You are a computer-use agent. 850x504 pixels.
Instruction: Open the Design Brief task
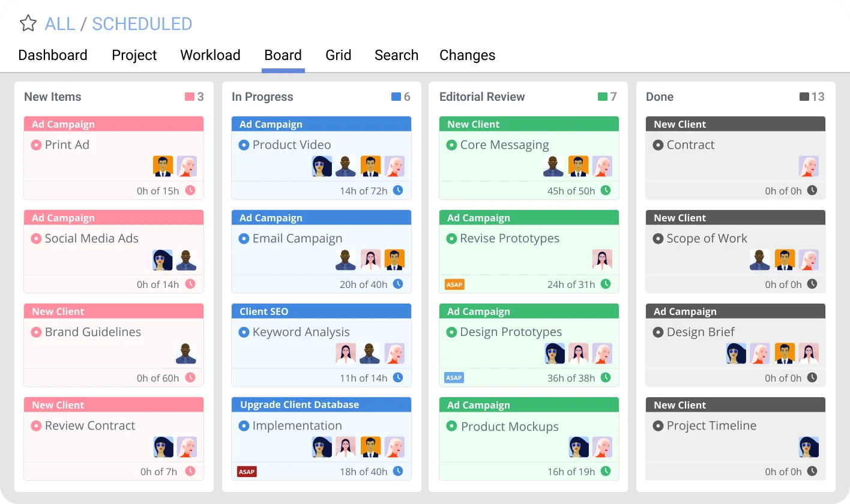[701, 332]
